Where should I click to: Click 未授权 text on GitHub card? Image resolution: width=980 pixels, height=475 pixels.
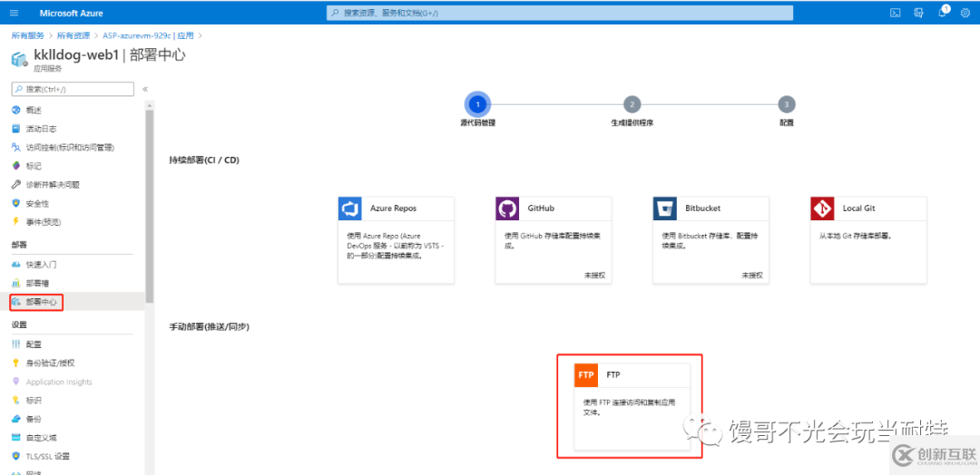[x=595, y=276]
